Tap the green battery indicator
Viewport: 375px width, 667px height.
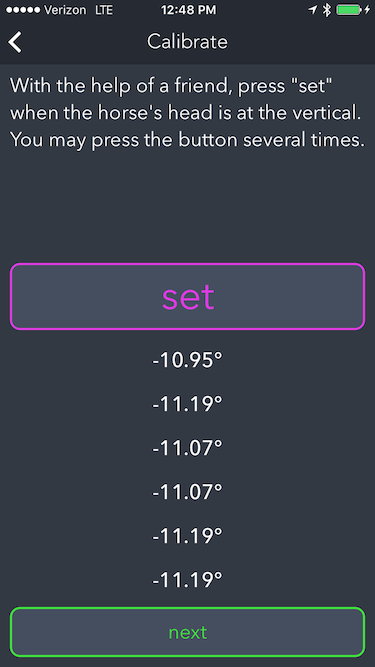click(x=349, y=10)
